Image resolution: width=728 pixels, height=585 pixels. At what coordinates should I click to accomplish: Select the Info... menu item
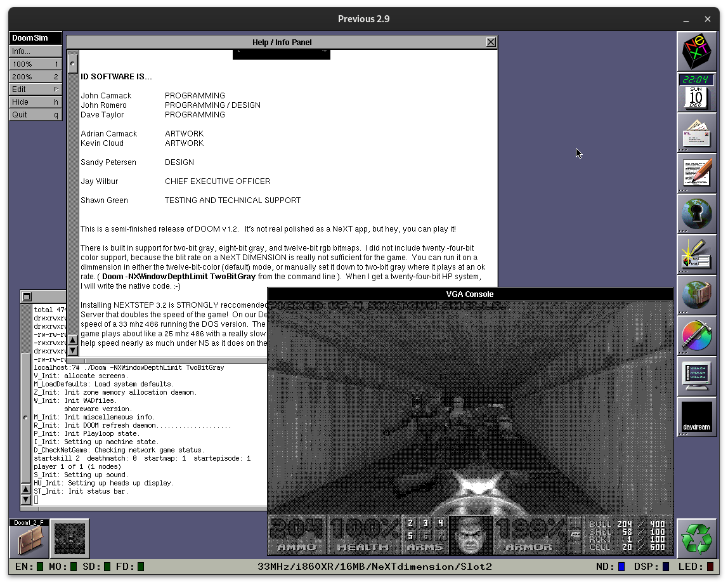pyautogui.click(x=36, y=51)
